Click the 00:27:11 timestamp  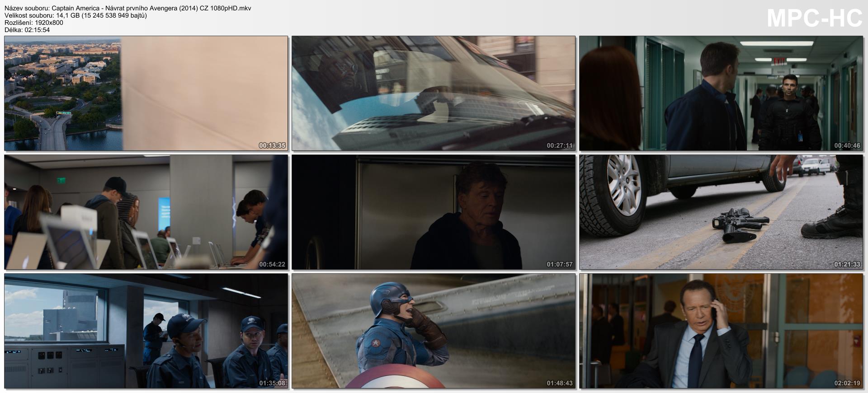click(x=560, y=145)
